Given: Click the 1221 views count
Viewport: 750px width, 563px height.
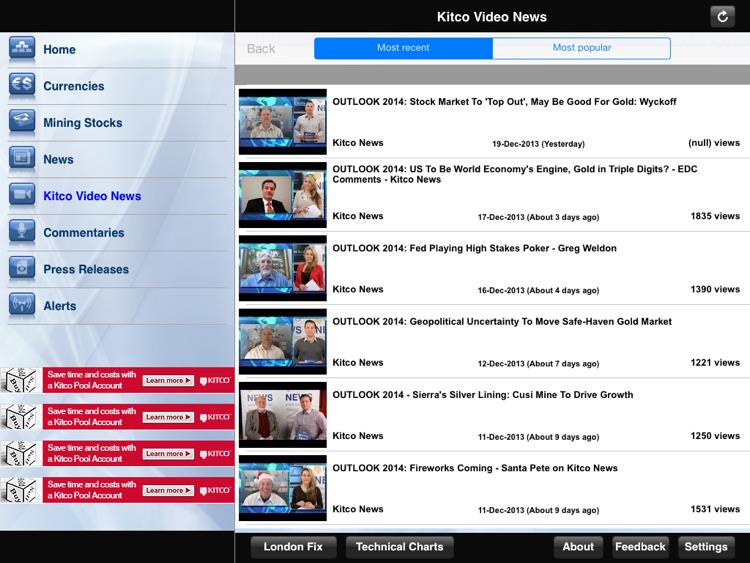Looking at the screenshot, I should click(715, 363).
